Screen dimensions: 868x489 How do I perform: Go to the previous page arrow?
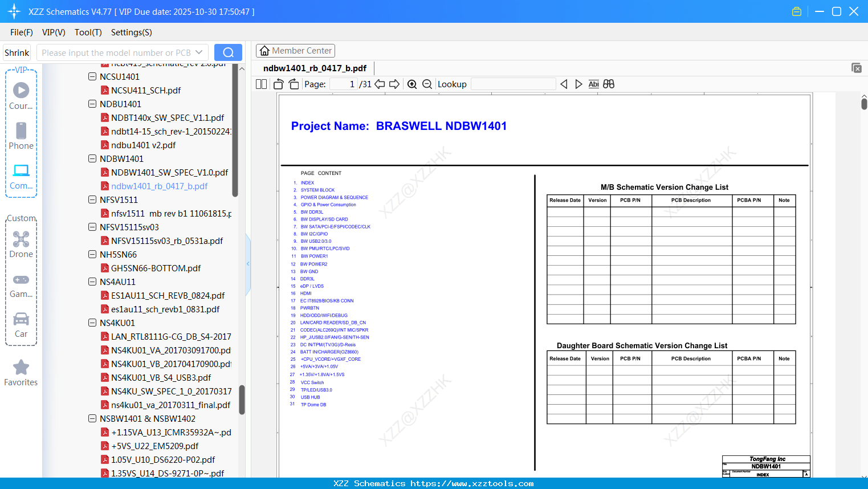pos(380,84)
